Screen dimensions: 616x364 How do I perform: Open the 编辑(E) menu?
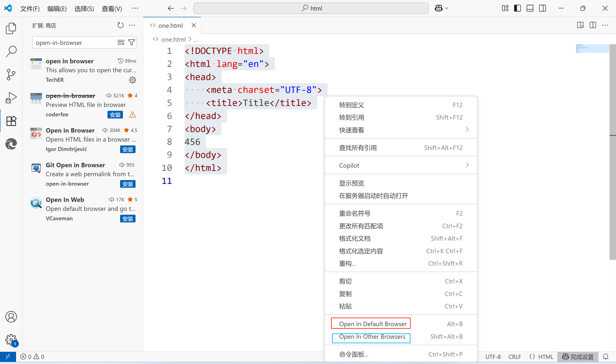57,9
